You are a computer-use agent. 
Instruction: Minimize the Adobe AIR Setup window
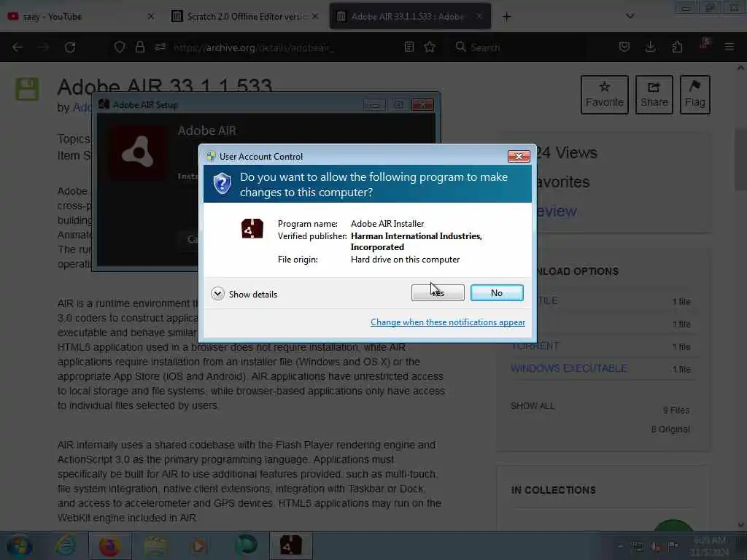pyautogui.click(x=374, y=105)
